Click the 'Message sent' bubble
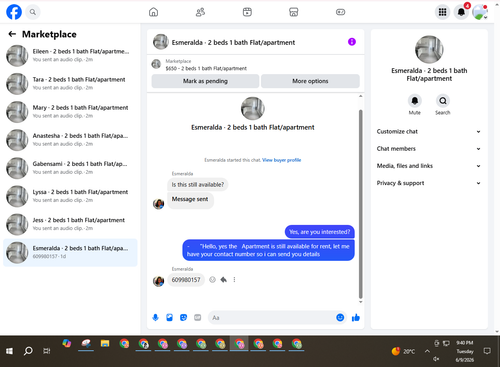 (x=190, y=201)
